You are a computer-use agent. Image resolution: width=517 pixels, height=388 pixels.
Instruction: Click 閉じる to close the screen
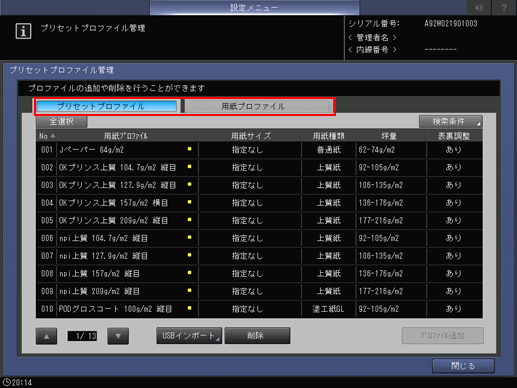(x=463, y=366)
